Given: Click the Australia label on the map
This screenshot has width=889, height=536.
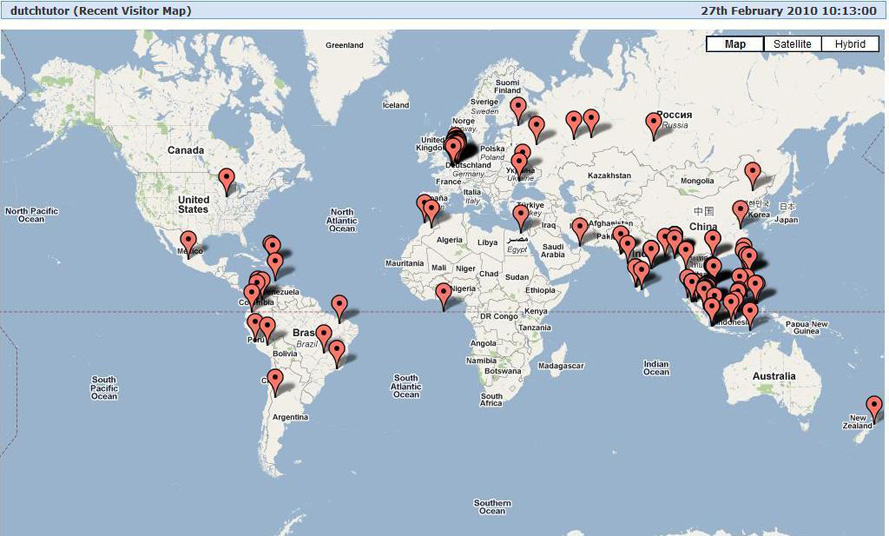Looking at the screenshot, I should click(x=773, y=376).
